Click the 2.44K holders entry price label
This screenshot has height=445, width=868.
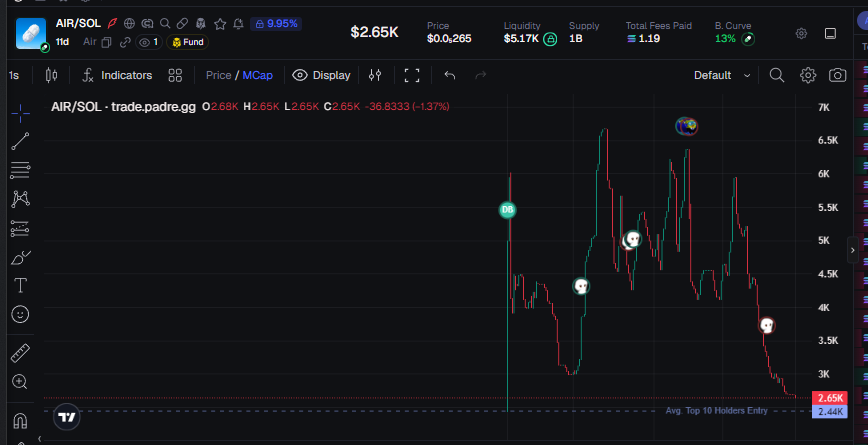(x=830, y=411)
